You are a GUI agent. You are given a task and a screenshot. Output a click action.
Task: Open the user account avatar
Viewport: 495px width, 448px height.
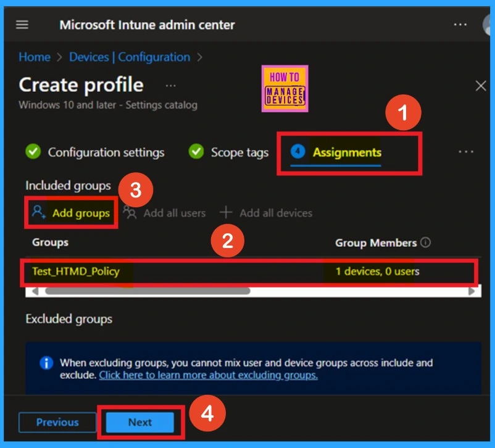488,25
